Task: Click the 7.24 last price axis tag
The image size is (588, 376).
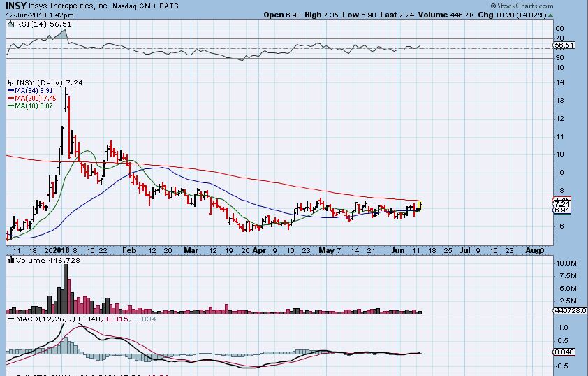Action: pyautogui.click(x=562, y=205)
